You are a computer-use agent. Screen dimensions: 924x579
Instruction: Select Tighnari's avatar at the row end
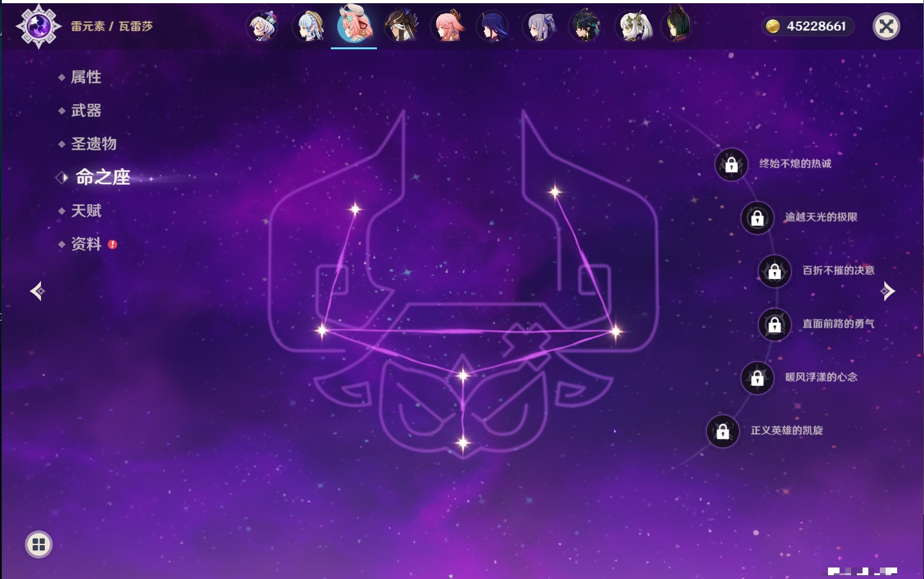coord(678,27)
